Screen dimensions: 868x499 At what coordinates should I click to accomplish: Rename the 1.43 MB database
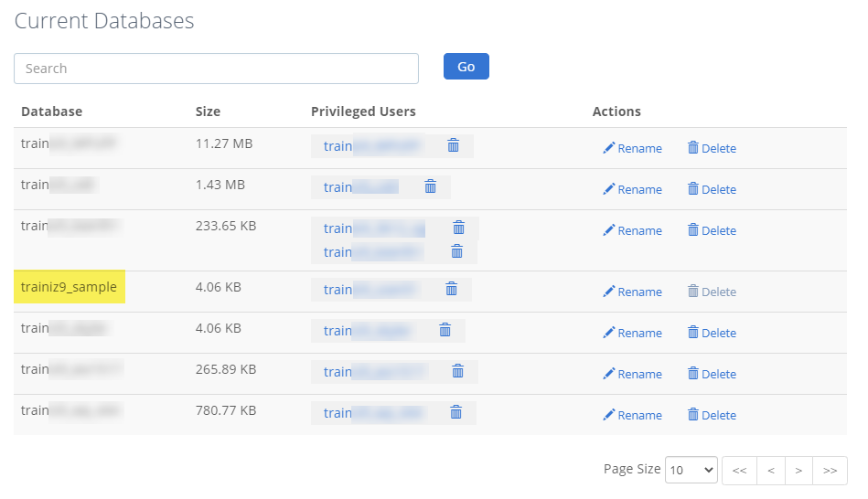[x=632, y=189]
